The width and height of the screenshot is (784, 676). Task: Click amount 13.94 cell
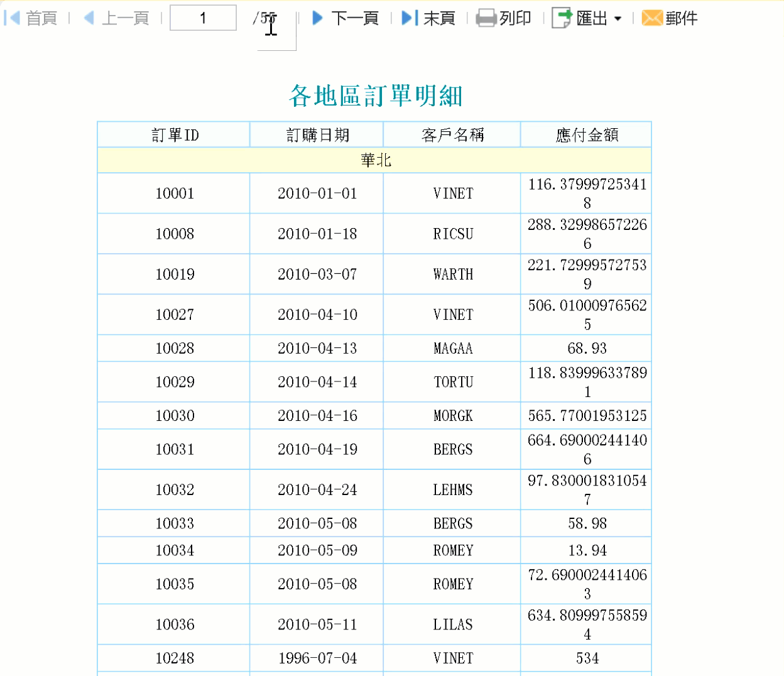586,550
